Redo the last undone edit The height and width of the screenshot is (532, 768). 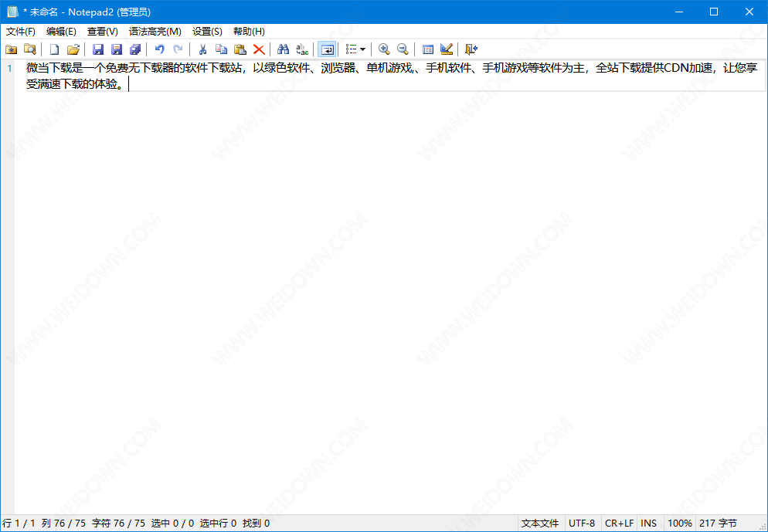[x=178, y=49]
